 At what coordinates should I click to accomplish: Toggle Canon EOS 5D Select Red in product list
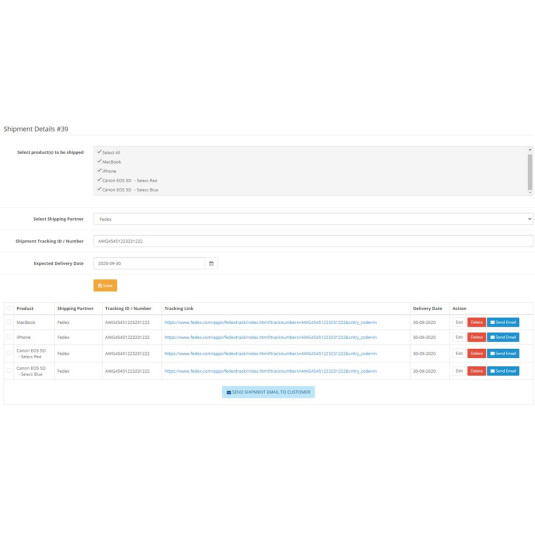[x=127, y=180]
